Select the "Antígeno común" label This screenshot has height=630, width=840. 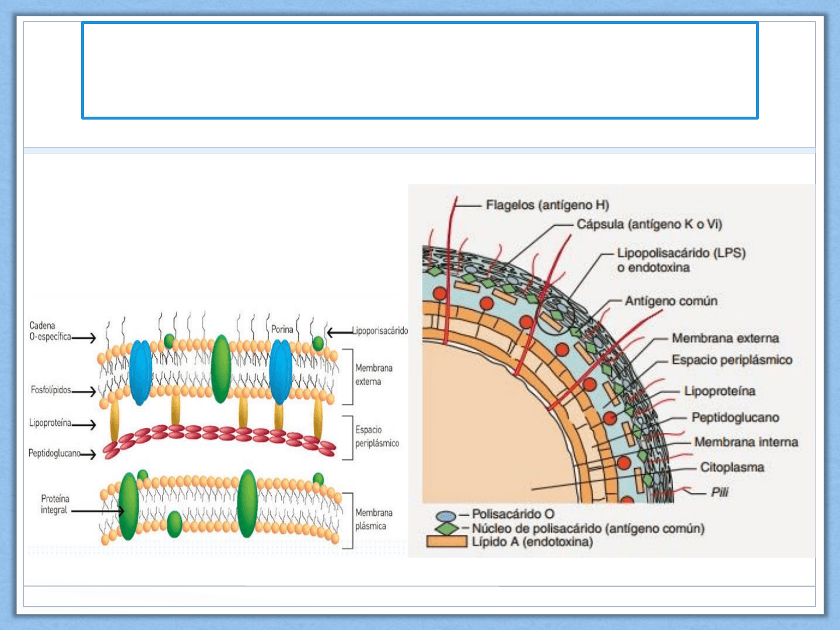(671, 301)
